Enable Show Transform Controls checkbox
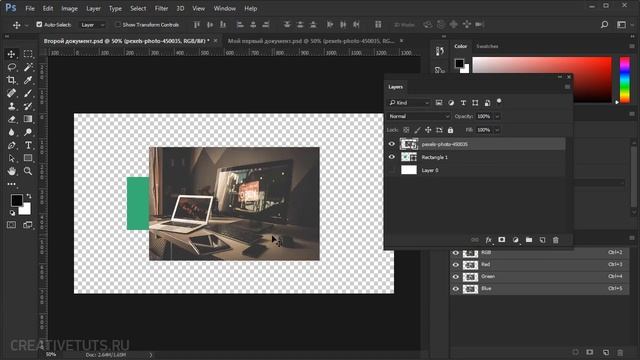640x360 pixels. [118, 24]
